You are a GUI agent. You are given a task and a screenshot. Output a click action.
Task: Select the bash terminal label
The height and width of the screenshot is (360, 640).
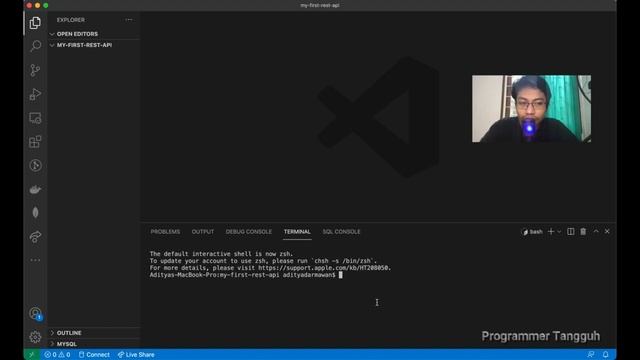click(532, 232)
